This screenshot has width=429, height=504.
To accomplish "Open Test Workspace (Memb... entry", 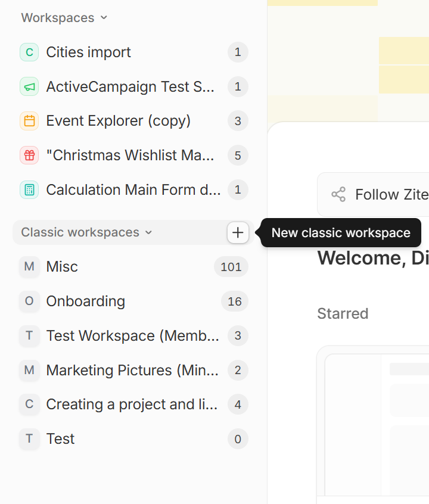I will [x=133, y=335].
